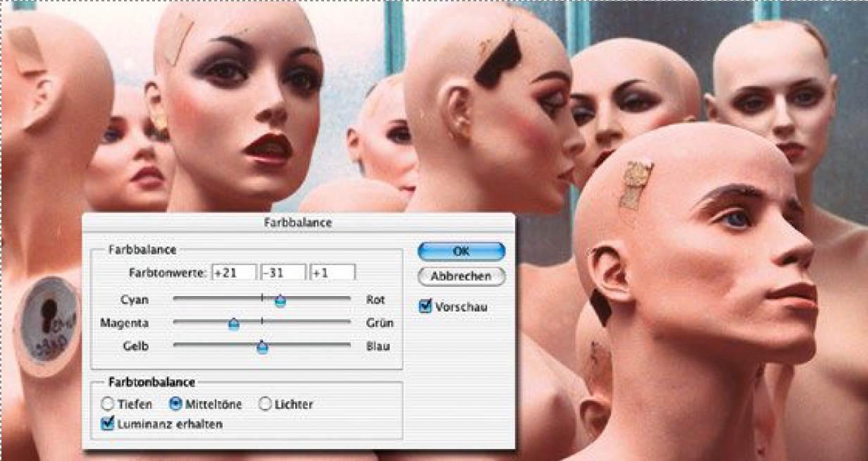The image size is (868, 461).
Task: Disable Luminanz erhalten checkbox
Action: 108,424
